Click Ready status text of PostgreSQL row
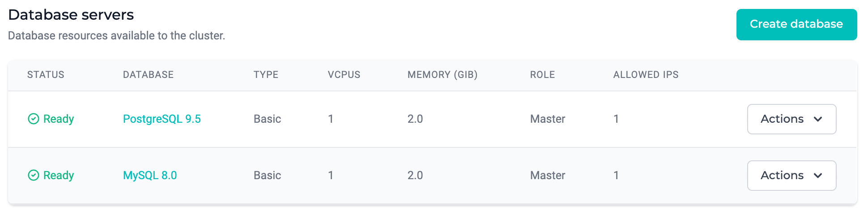 [59, 119]
